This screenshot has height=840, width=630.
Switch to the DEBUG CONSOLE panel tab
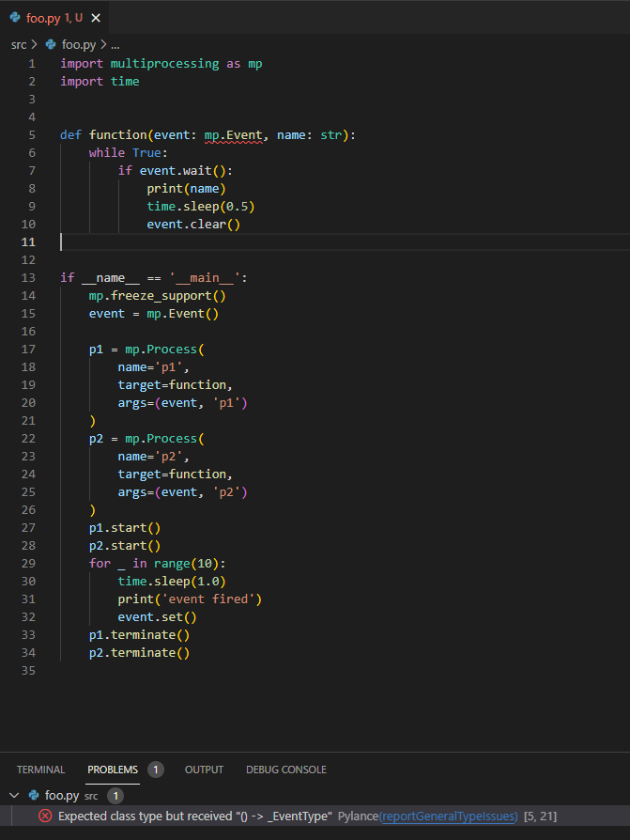286,770
